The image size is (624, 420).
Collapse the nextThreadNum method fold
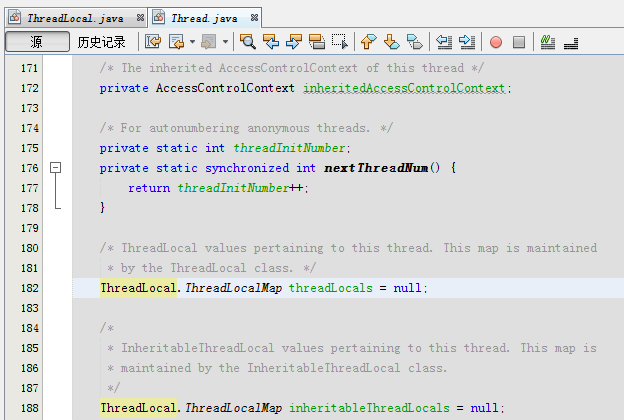tap(55, 168)
